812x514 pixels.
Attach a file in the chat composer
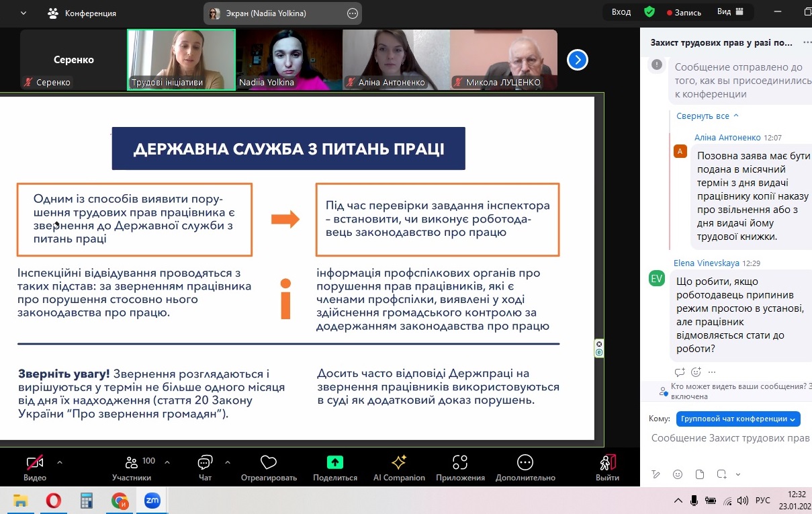coord(699,474)
